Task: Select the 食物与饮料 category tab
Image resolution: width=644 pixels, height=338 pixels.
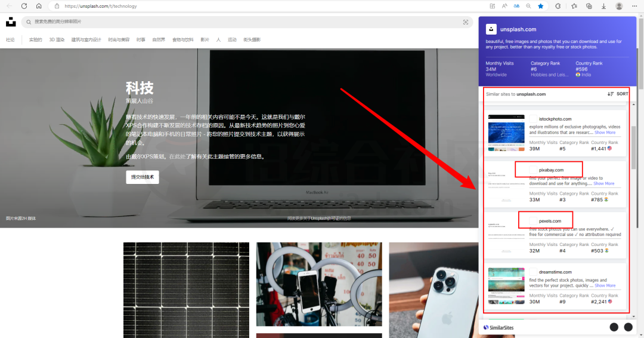Action: pos(183,40)
